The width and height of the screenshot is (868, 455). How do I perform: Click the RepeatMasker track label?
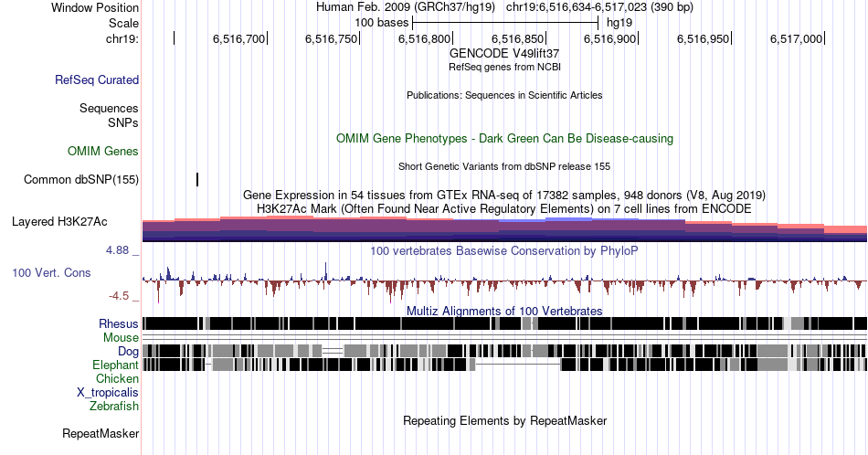click(x=101, y=433)
